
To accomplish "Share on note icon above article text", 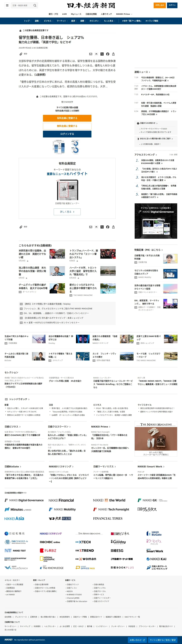I will click(x=96, y=54).
